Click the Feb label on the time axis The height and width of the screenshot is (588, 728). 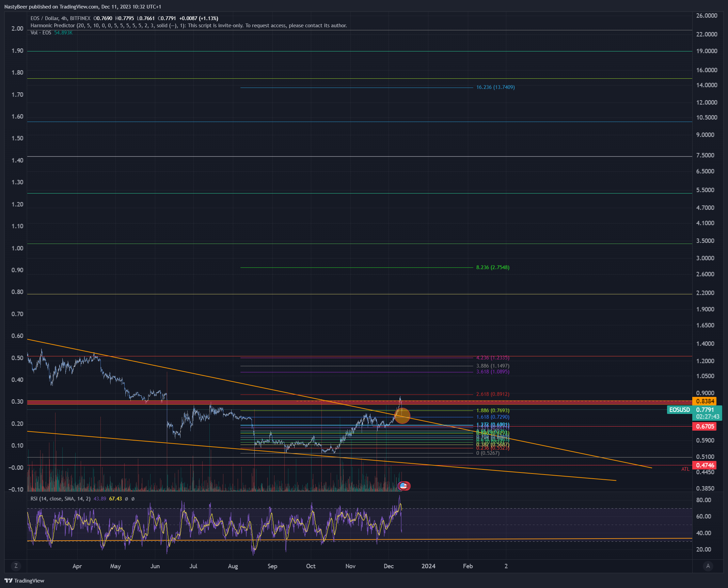click(x=468, y=566)
